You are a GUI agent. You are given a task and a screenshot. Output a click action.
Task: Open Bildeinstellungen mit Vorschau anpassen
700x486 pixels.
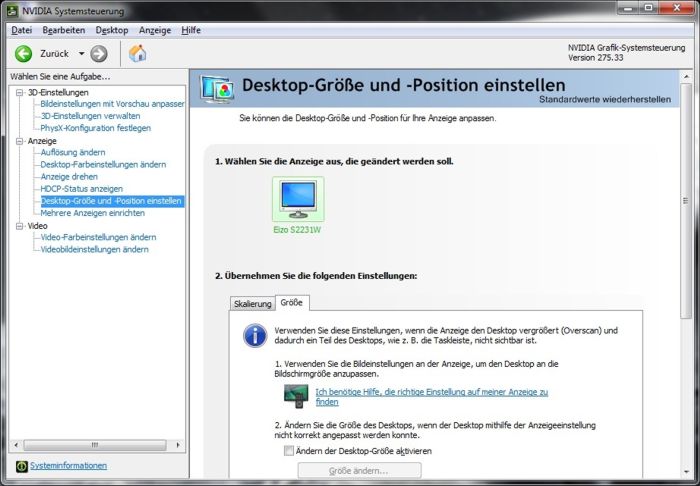pos(112,104)
